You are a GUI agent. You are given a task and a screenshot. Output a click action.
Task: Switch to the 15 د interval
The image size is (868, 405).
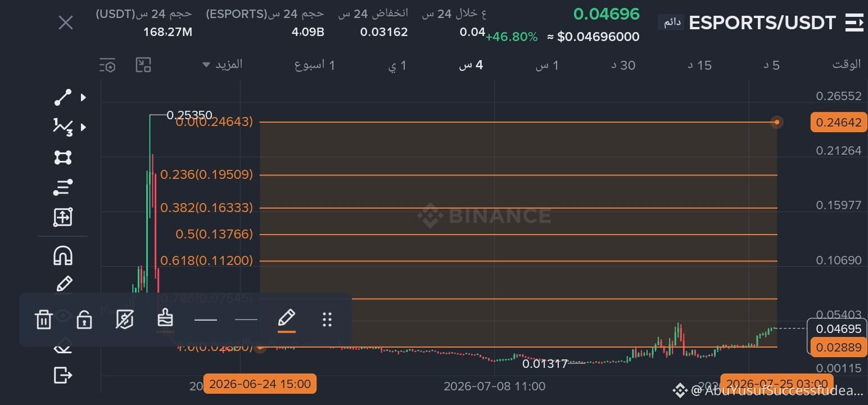[700, 65]
